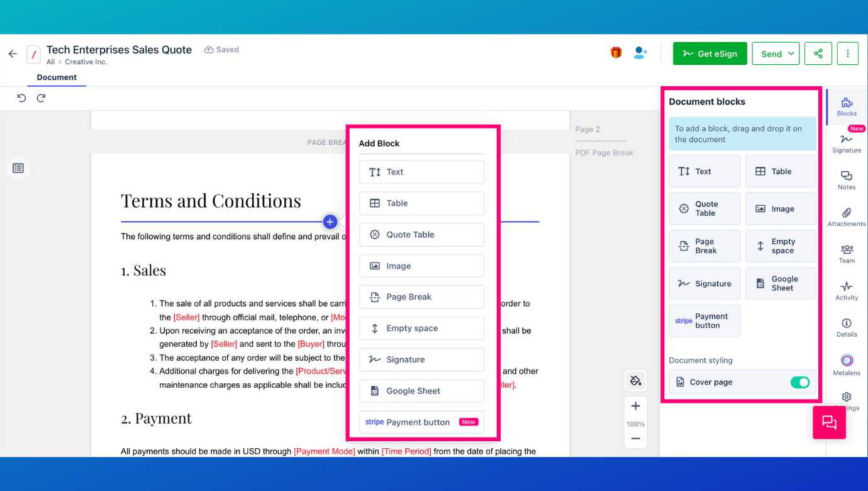Click the share icon button
This screenshot has width=868, height=491.
(818, 54)
